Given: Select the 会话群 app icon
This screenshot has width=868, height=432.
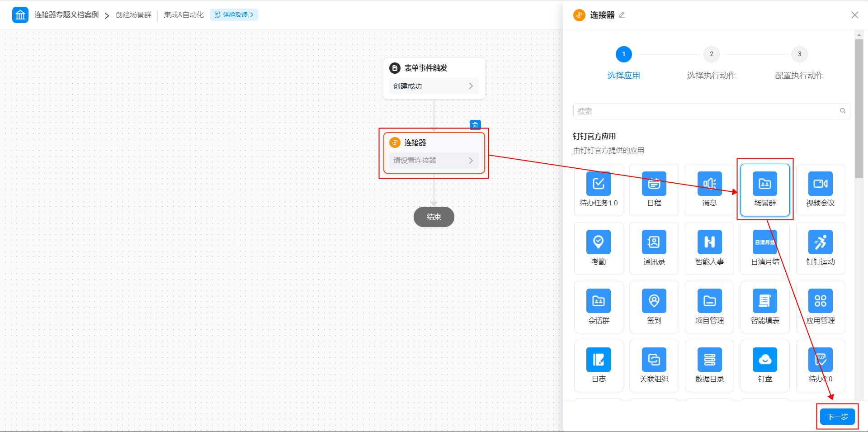Looking at the screenshot, I should click(599, 301).
